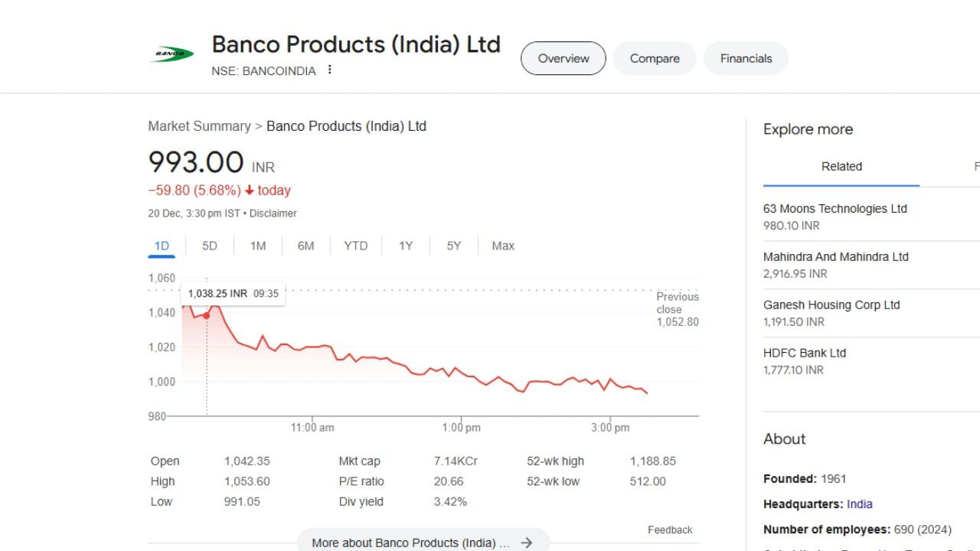Click the Market Summary breadcrumb link

[x=199, y=126]
